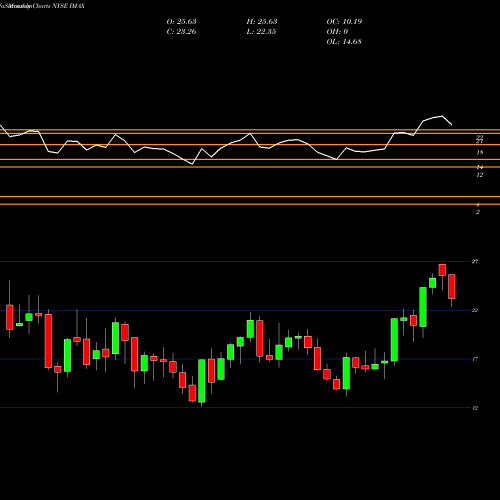Viewport: 500px width, 500px height.
Task: Click the 2 label on the indicator axis
Action: (478, 212)
